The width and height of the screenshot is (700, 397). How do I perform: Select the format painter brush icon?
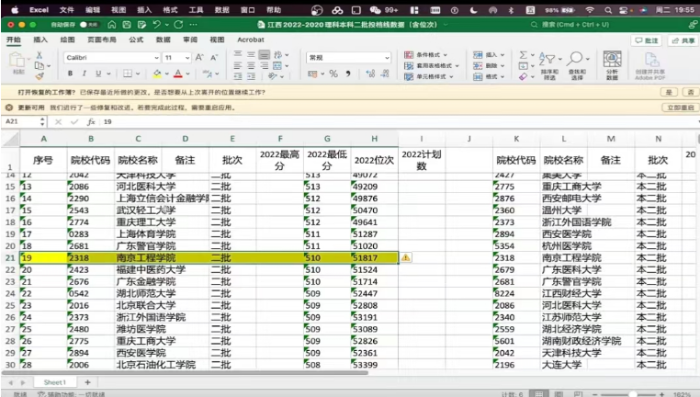40,76
